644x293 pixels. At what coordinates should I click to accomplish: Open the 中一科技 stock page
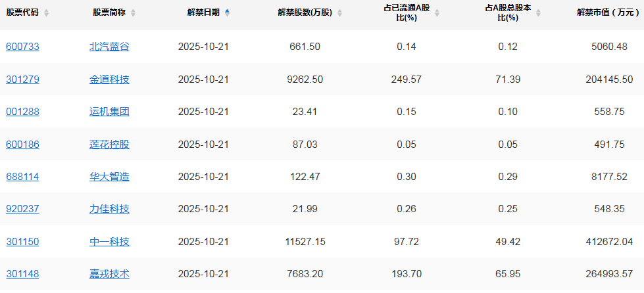[x=109, y=242]
